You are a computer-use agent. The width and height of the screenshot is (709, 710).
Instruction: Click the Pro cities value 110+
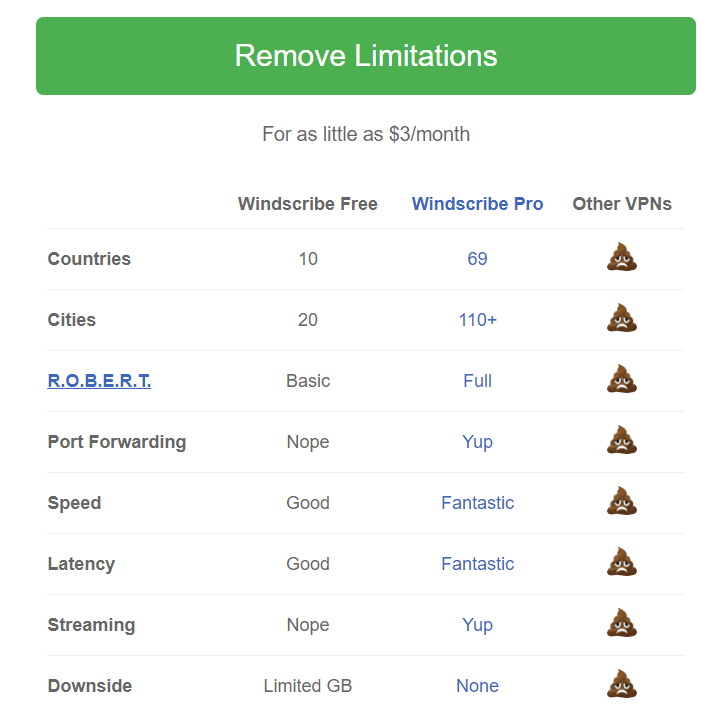[477, 320]
